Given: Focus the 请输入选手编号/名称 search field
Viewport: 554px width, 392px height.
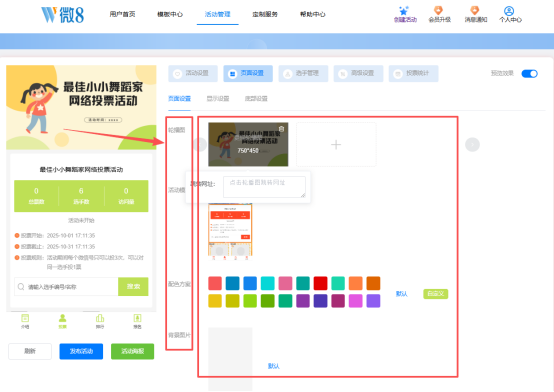Looking at the screenshot, I should (x=66, y=287).
